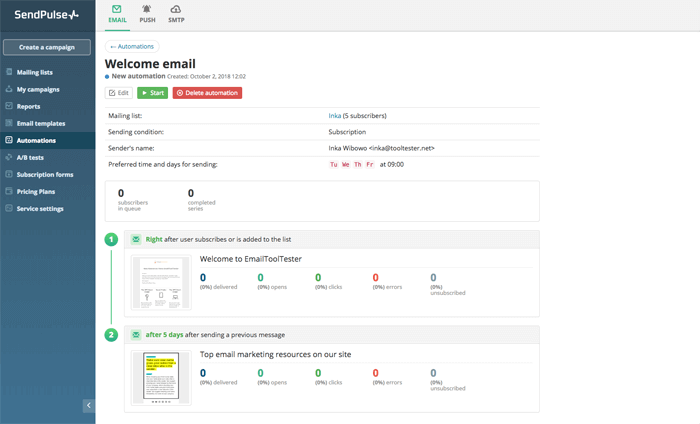The image size is (700, 424).
Task: Switch to the Push tab
Action: point(147,15)
